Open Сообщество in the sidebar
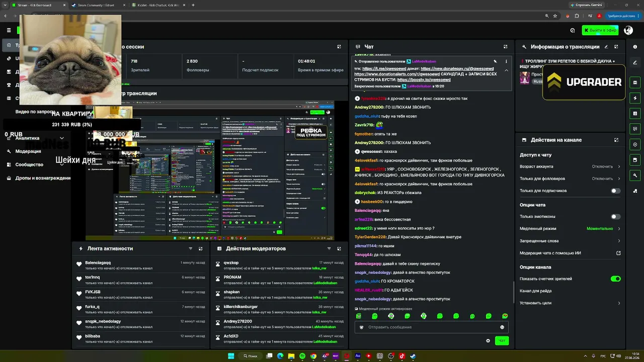This screenshot has height=362, width=644. [29, 164]
